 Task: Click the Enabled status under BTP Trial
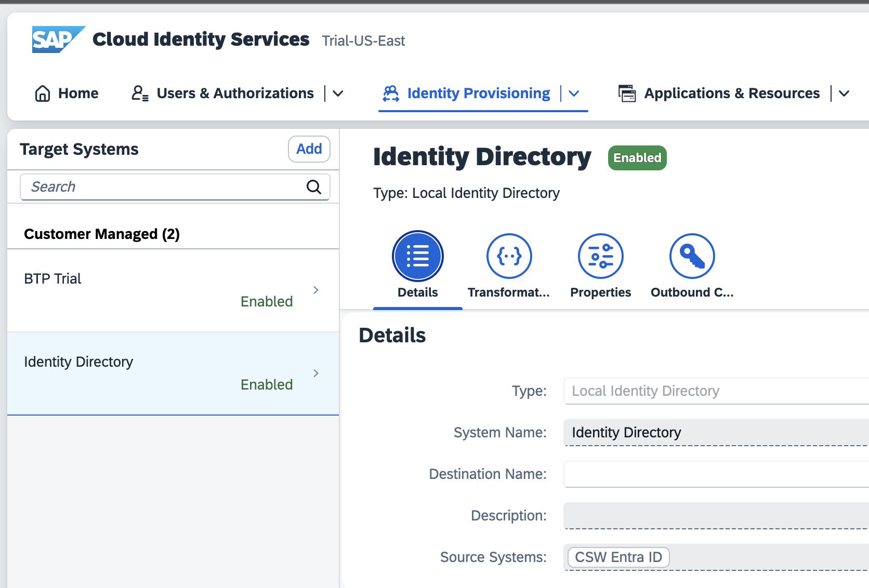point(267,301)
